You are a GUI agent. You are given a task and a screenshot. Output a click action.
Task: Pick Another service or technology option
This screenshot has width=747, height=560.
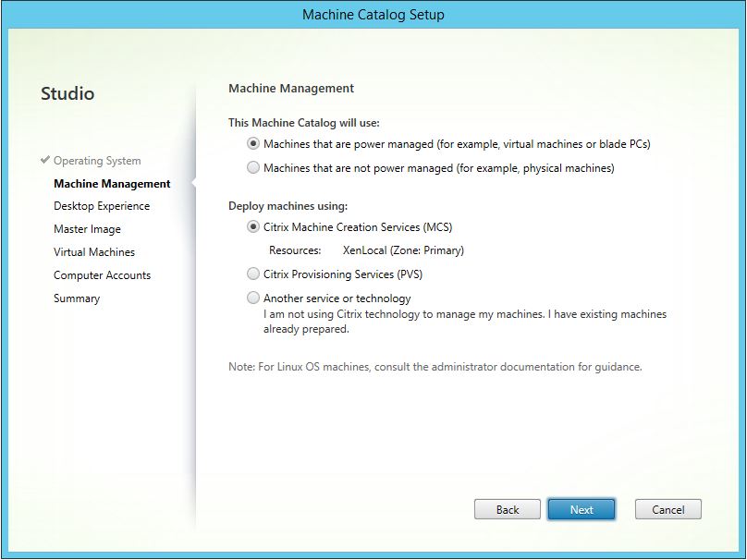pyautogui.click(x=253, y=298)
